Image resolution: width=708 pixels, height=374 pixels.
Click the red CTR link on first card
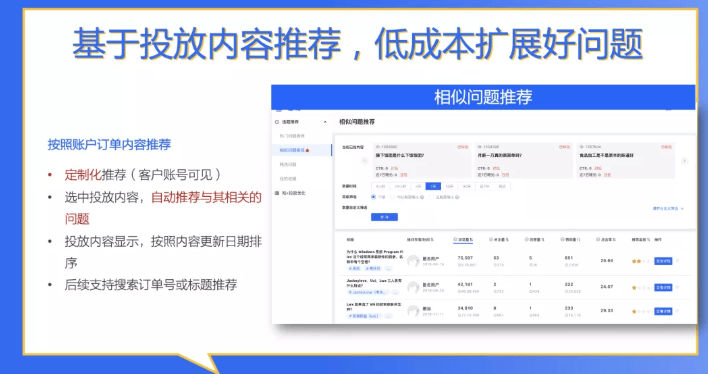[x=395, y=168]
